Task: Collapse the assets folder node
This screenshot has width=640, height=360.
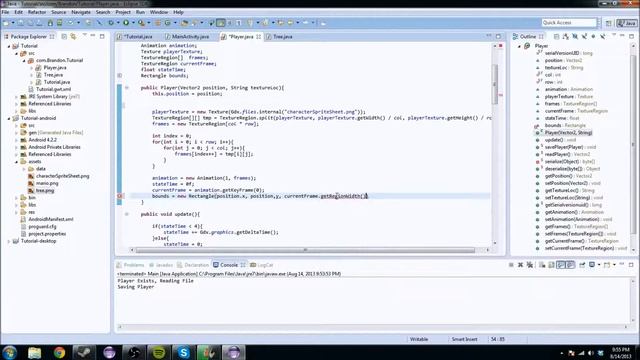Action: pos(17,162)
